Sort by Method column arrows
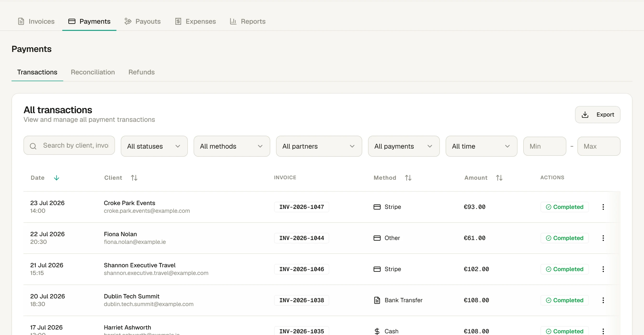The height and width of the screenshot is (335, 644). (408, 178)
